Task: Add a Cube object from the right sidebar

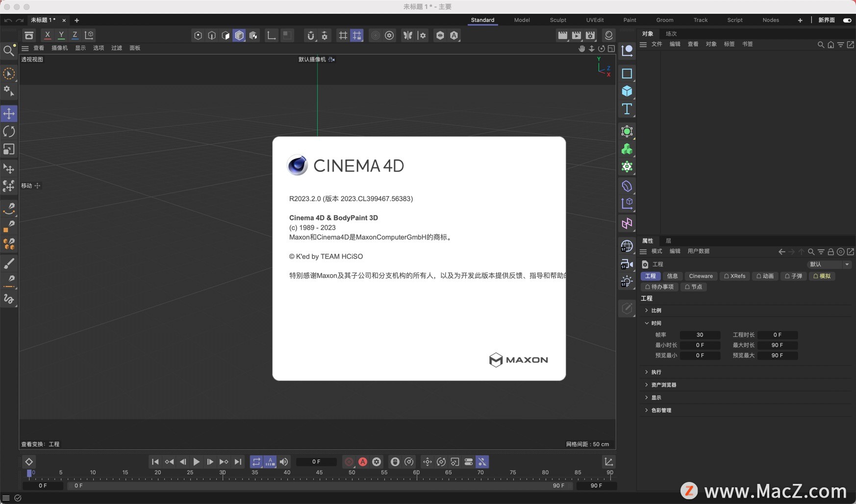Action: click(x=627, y=91)
